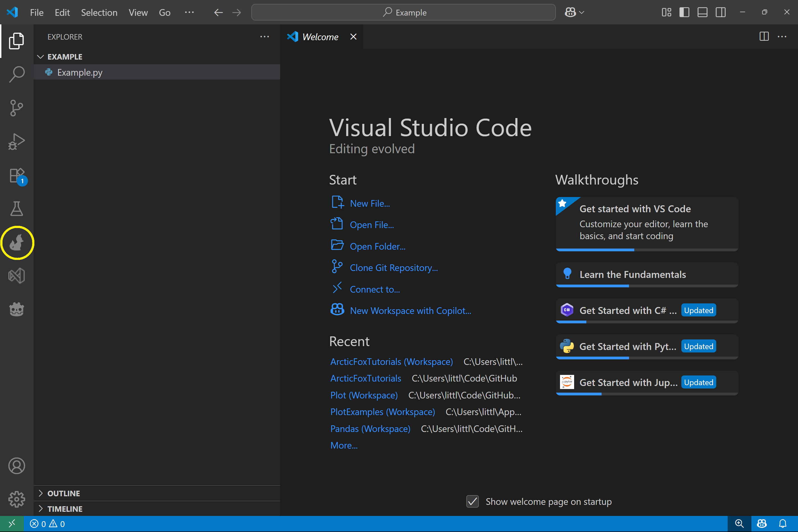Open Example.py in the explorer
Viewport: 798px width, 532px height.
coord(157,72)
